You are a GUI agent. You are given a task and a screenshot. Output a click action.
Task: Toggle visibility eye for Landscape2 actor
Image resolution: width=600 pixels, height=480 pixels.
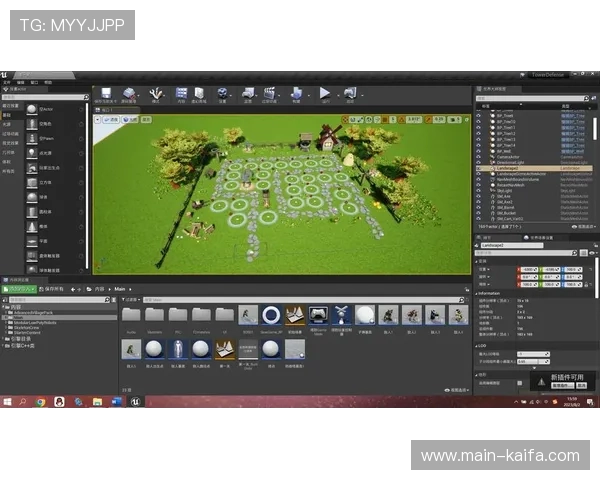click(478, 168)
